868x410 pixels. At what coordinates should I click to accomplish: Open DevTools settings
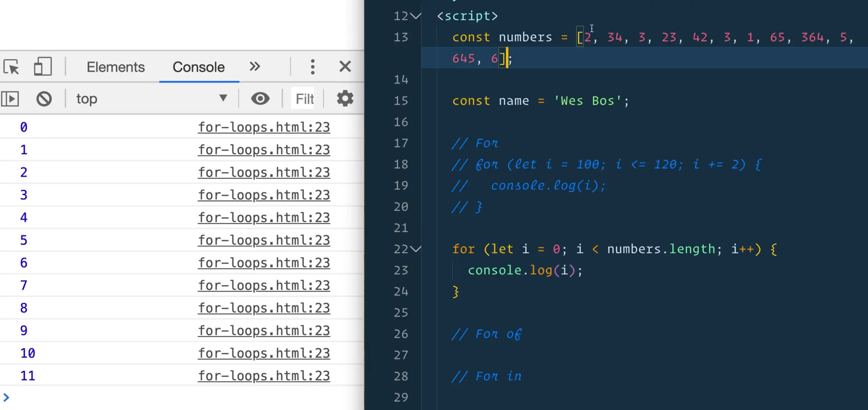pyautogui.click(x=345, y=99)
